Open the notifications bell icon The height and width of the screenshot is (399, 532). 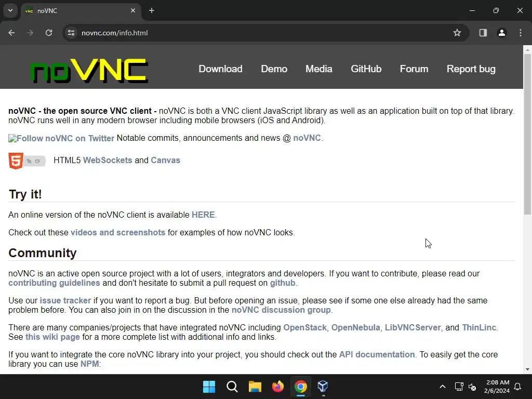click(518, 387)
